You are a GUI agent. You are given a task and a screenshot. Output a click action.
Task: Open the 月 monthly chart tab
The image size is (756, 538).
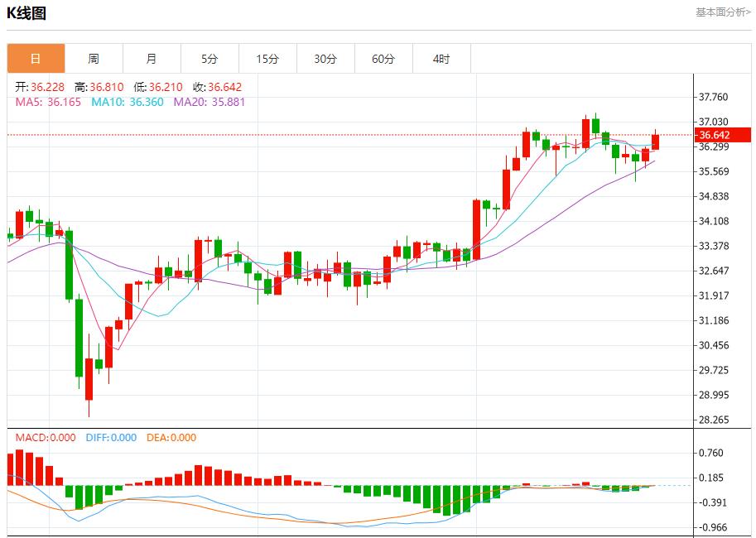click(x=152, y=59)
